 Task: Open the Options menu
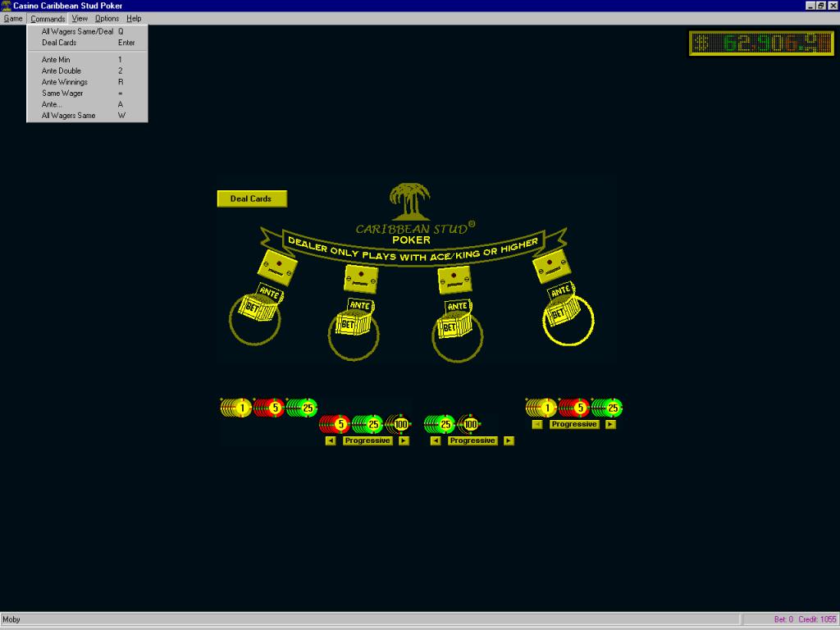tap(107, 18)
